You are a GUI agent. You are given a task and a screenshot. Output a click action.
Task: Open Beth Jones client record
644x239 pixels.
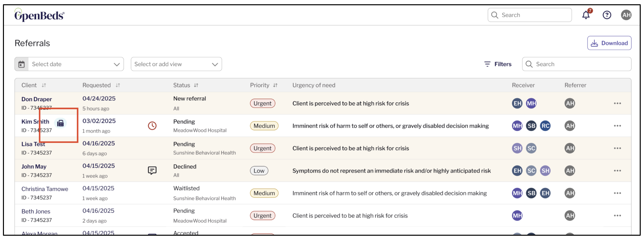click(x=36, y=211)
